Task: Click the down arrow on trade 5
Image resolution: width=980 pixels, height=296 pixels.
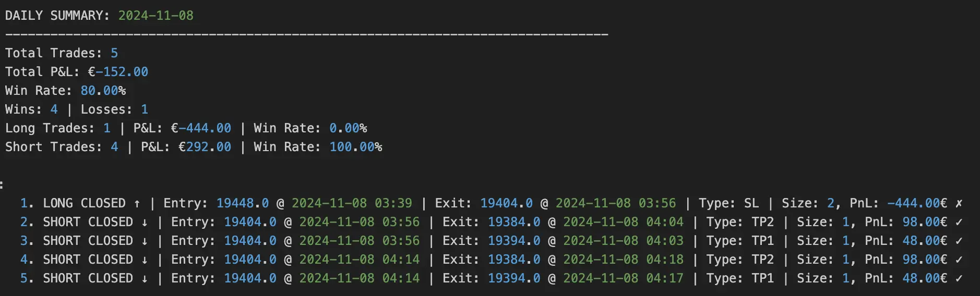Action: [145, 278]
